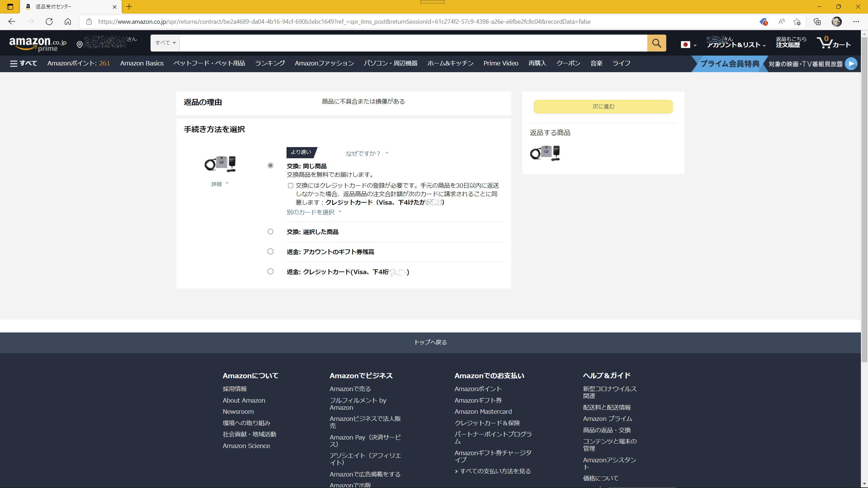Viewport: 868px width, 488px height.
Task: Select 交換: 選択した商品 radio option
Action: pos(270,231)
